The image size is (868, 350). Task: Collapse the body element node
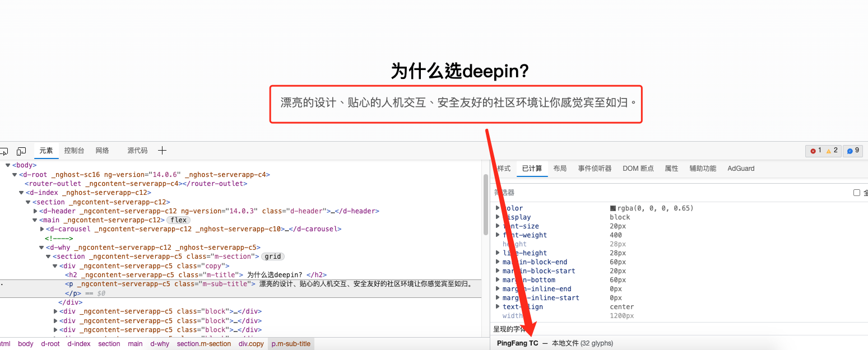pyautogui.click(x=8, y=165)
